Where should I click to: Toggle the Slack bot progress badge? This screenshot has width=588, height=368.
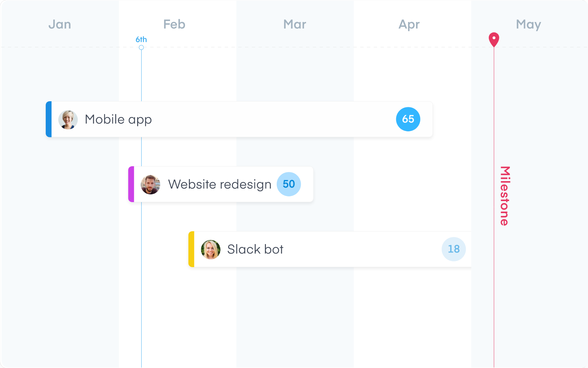pyautogui.click(x=454, y=249)
